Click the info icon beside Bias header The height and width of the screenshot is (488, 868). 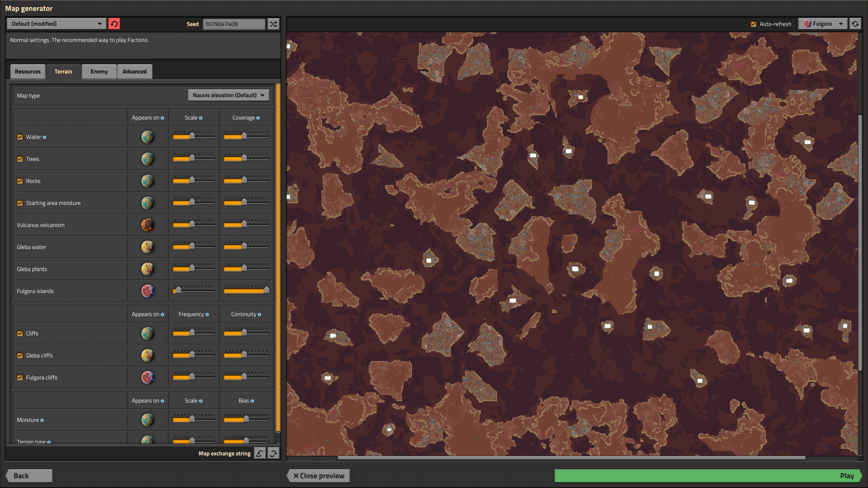click(252, 401)
